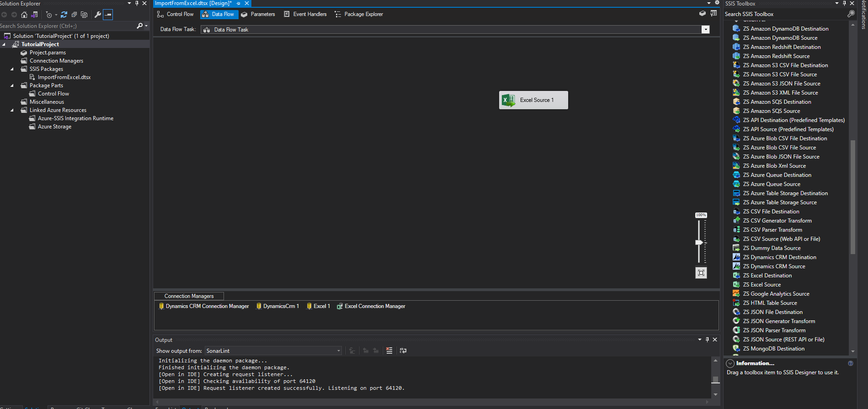This screenshot has width=868, height=409.
Task: Select ZS Google Analytics Source item
Action: (776, 294)
